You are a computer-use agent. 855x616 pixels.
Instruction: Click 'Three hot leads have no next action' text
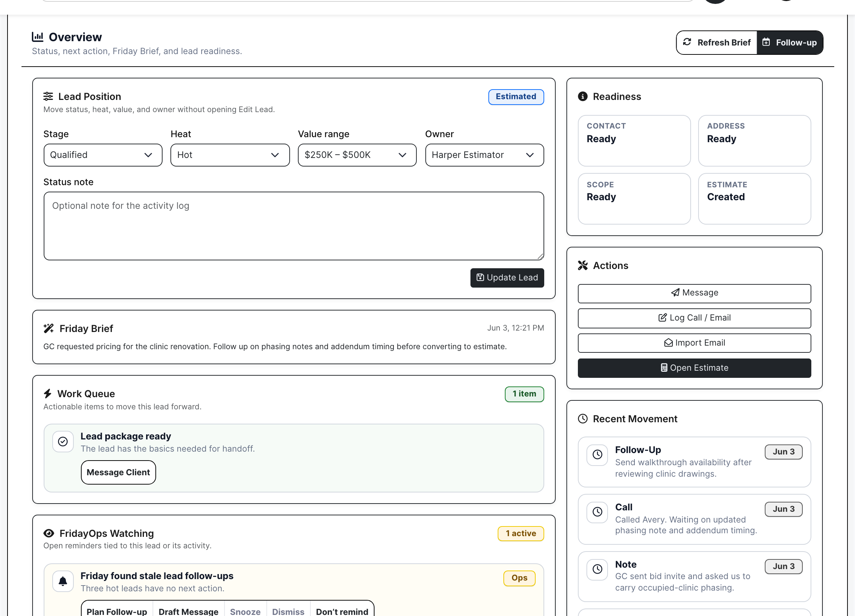152,588
